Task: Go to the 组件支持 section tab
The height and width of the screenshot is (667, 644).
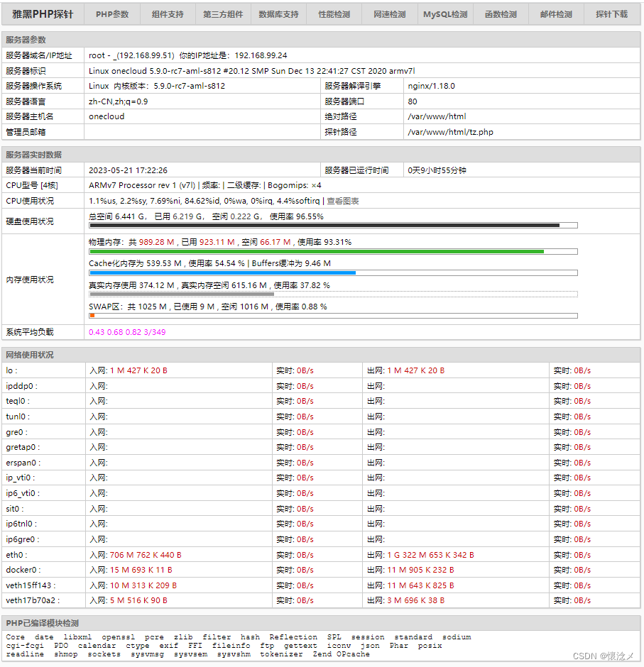Action: [x=168, y=14]
